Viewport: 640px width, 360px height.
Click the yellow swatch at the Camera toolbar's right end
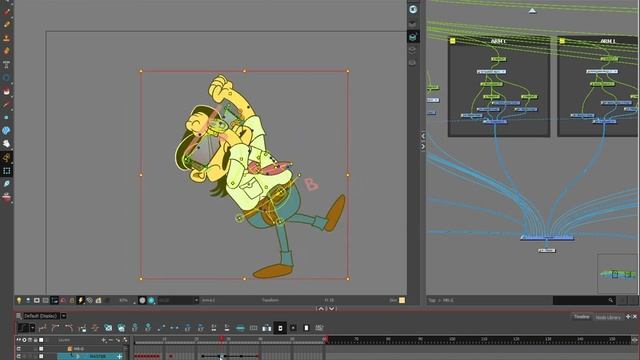[402, 300]
